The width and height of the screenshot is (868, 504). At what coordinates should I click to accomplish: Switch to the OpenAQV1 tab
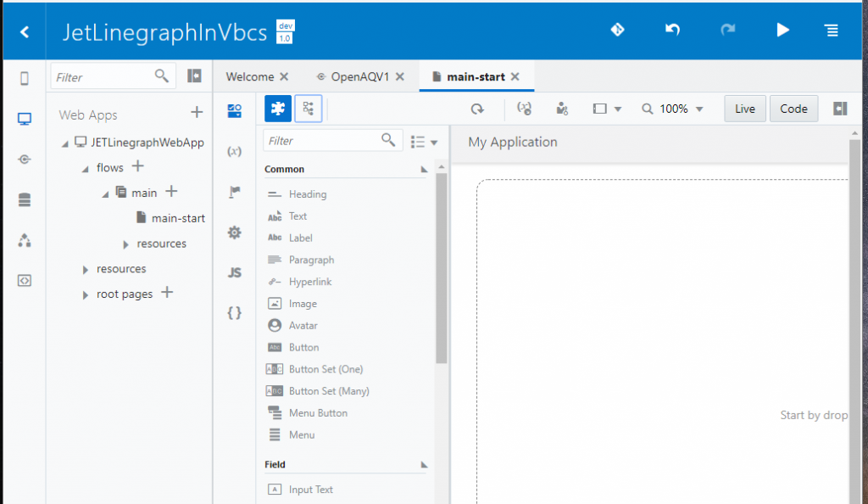pyautogui.click(x=357, y=76)
